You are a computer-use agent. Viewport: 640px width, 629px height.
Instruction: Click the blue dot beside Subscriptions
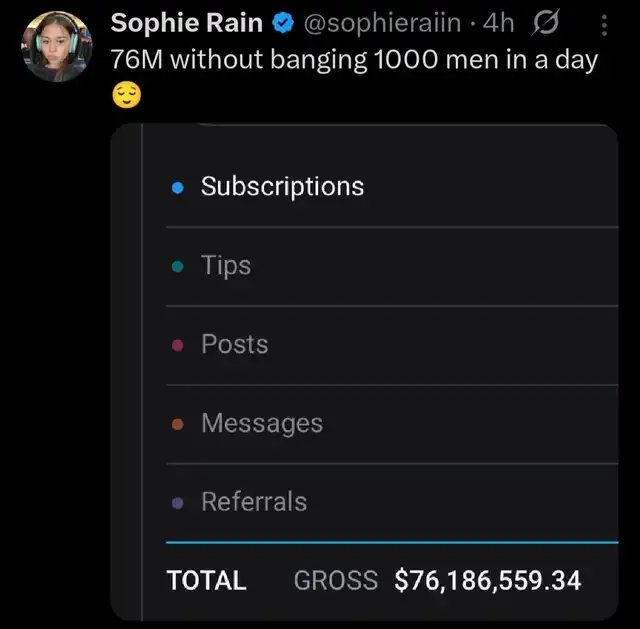(x=178, y=187)
